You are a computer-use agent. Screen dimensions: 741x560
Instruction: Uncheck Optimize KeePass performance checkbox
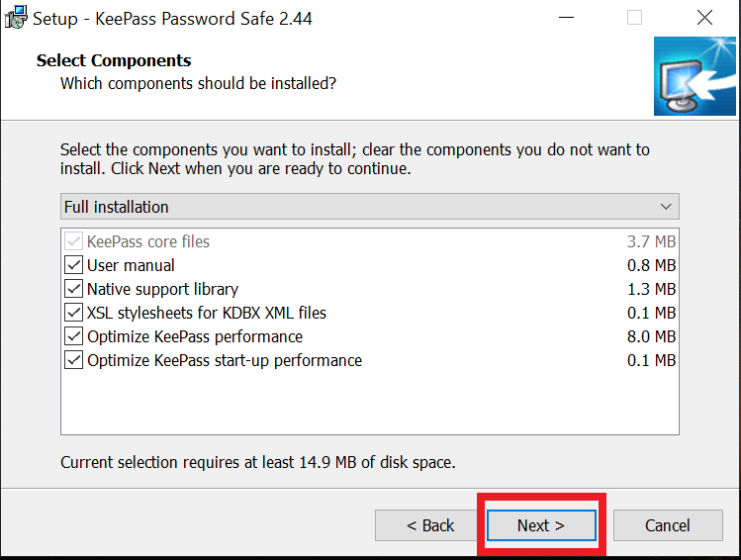point(74,336)
